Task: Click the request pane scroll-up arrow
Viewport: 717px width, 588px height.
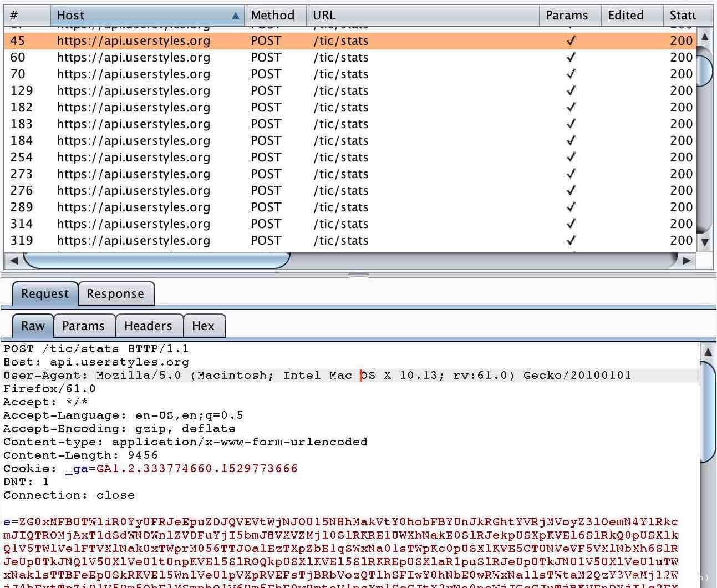Action: (x=708, y=352)
